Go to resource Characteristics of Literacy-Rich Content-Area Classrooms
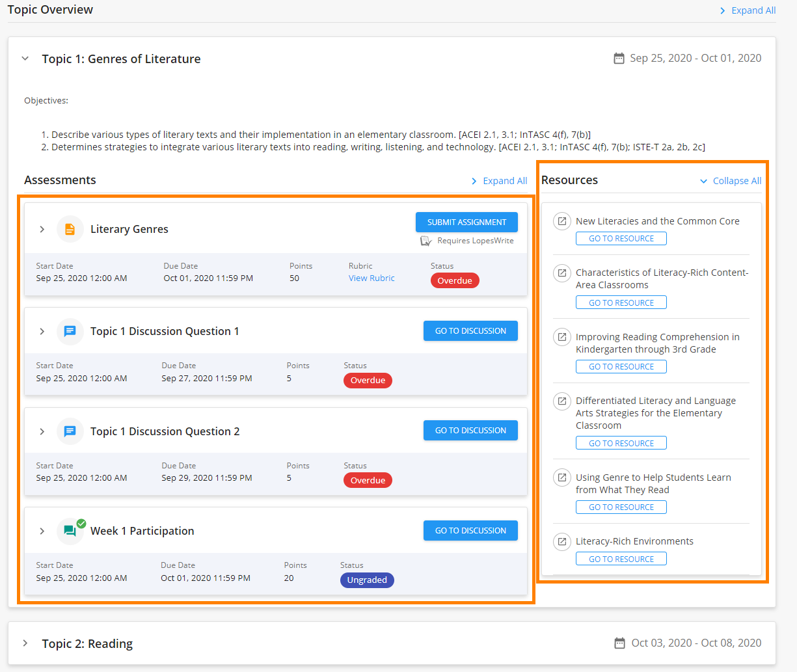 click(621, 302)
